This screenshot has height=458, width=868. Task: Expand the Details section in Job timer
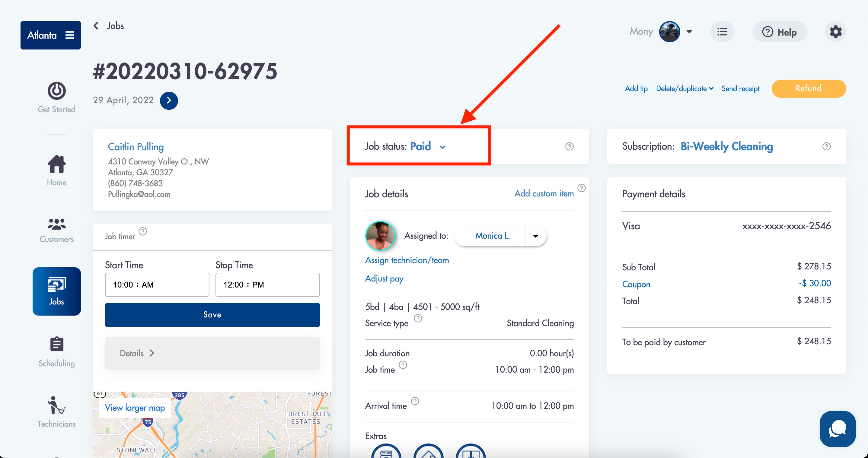click(x=212, y=353)
